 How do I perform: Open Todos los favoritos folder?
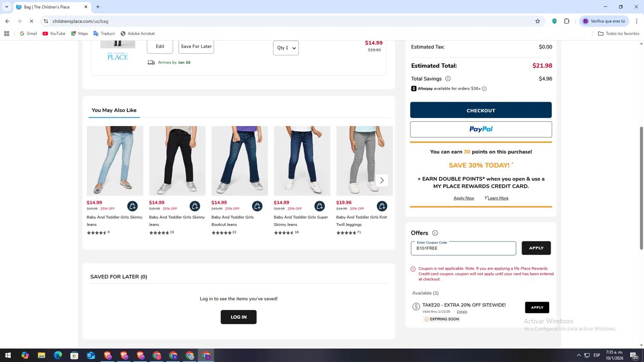pyautogui.click(x=619, y=33)
